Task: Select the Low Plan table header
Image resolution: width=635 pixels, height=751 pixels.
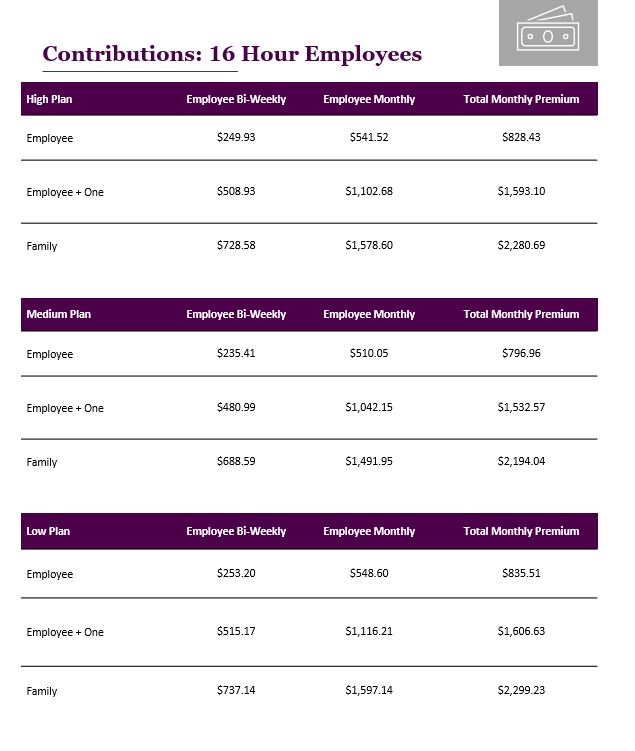Action: (x=49, y=531)
